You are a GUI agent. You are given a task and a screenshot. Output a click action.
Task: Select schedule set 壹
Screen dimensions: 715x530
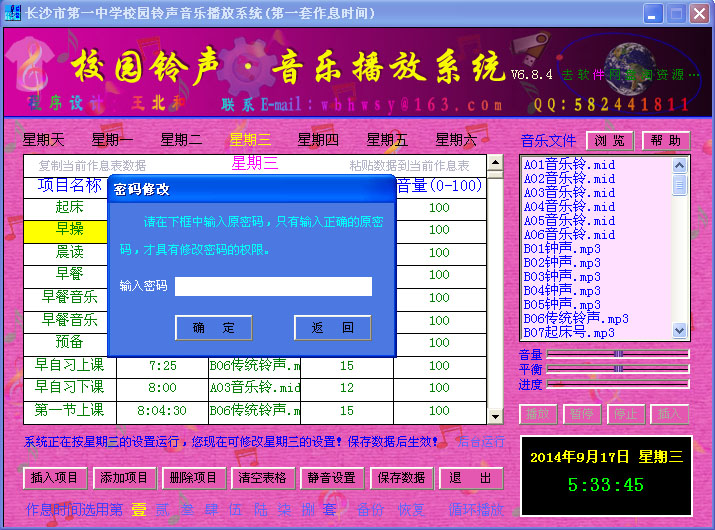[140, 509]
